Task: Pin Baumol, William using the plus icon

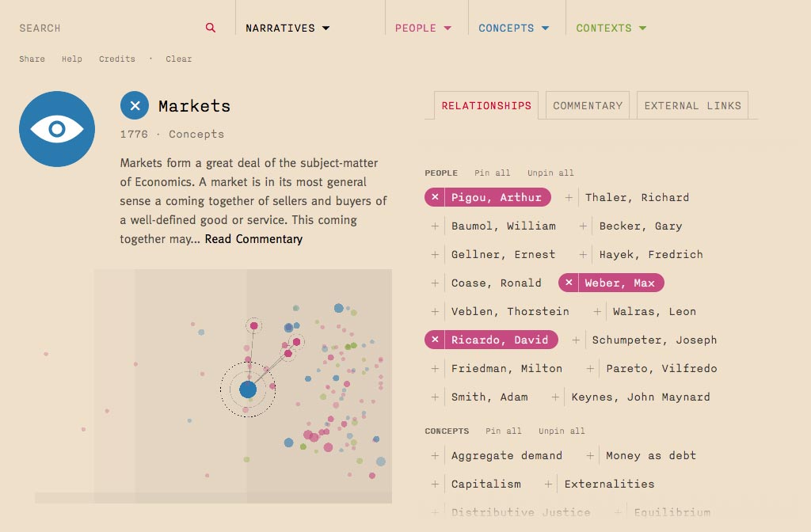Action: pos(435,226)
